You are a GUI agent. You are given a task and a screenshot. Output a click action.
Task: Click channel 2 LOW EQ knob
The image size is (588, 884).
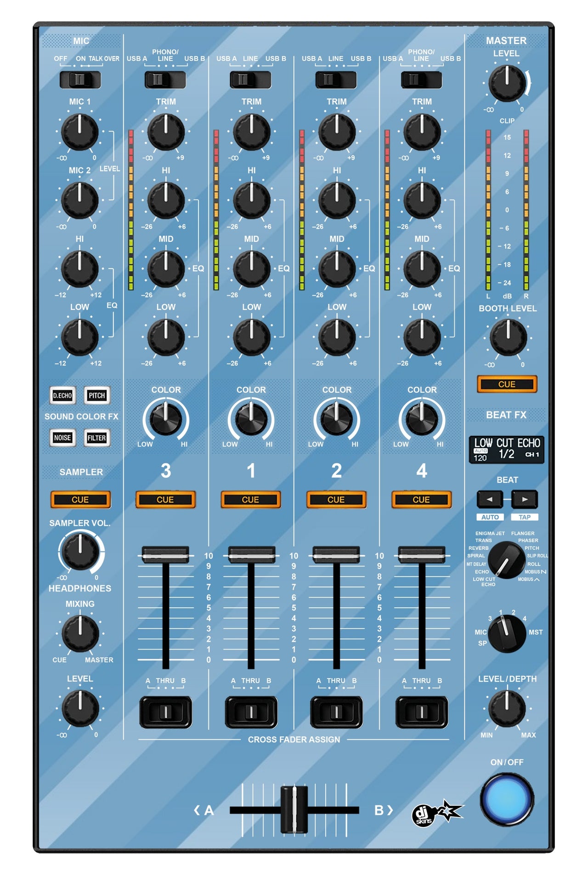337,337
